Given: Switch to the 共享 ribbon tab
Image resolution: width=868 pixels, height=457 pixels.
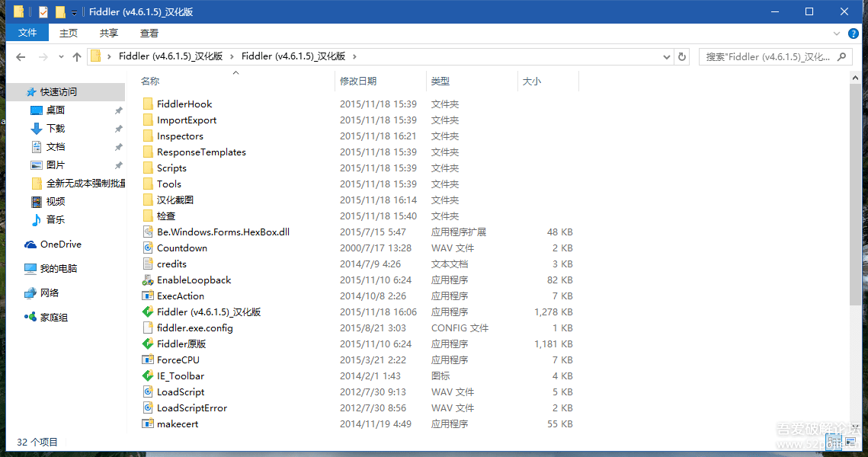Looking at the screenshot, I should [x=109, y=34].
